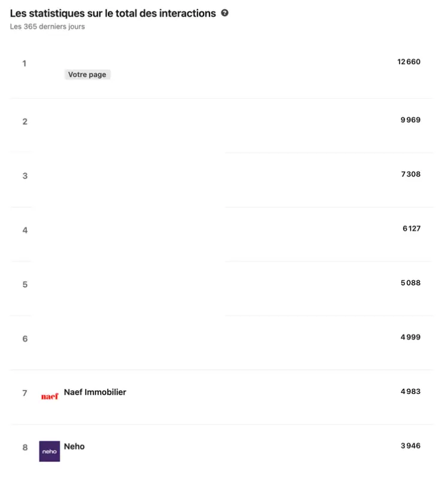Image resolution: width=448 pixels, height=497 pixels.
Task: Click Naef Immobilier's 4 983 total
Action: pos(411,391)
